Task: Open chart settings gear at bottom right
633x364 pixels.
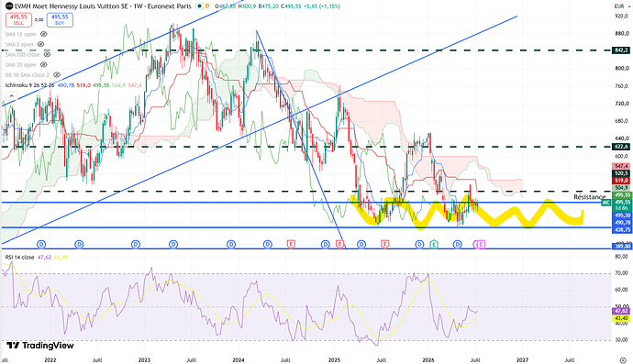Action: (x=623, y=360)
